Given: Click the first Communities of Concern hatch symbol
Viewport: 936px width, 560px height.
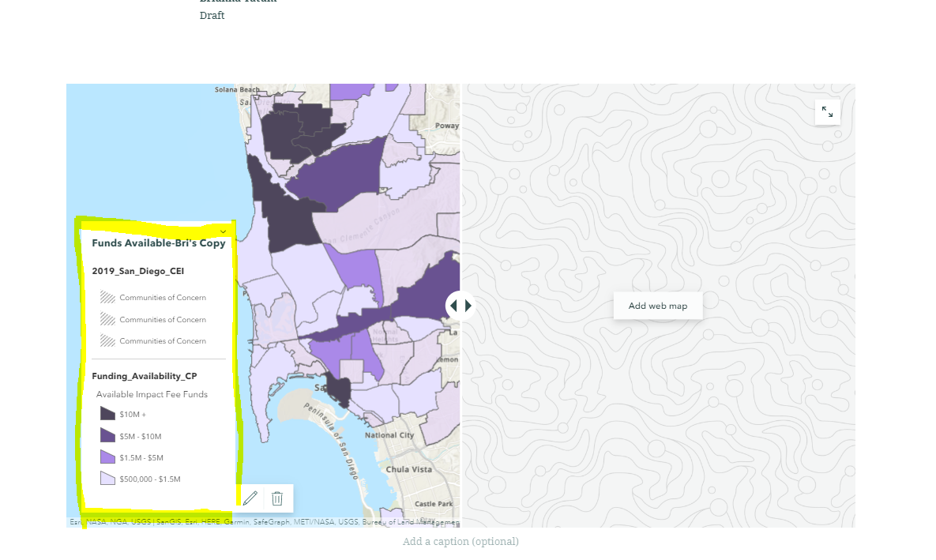Looking at the screenshot, I should coord(107,297).
